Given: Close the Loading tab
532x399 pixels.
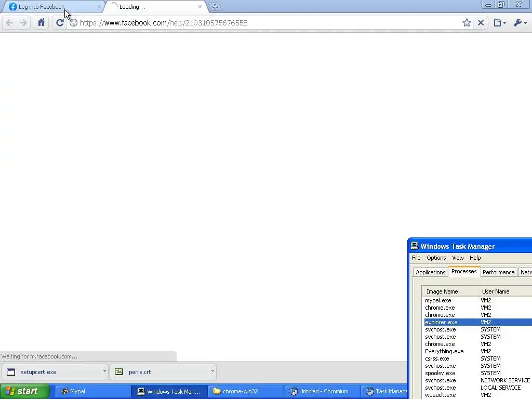Looking at the screenshot, I should (x=200, y=7).
